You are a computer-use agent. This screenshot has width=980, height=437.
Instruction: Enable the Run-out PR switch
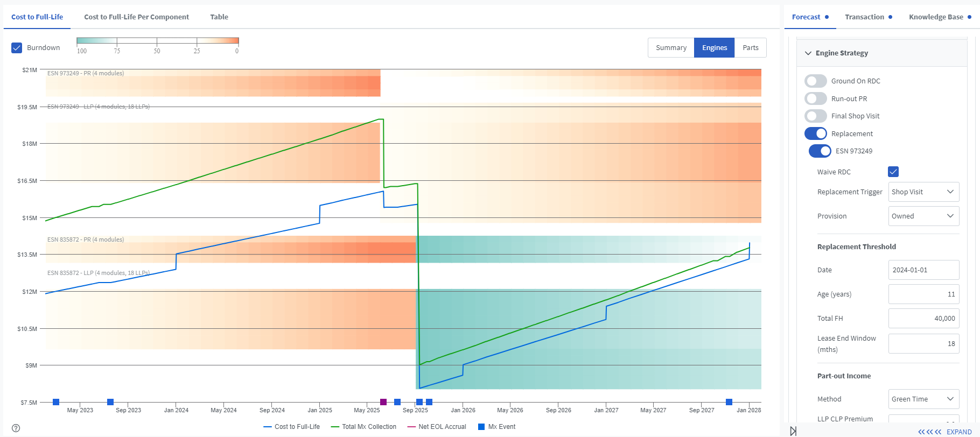click(816, 98)
